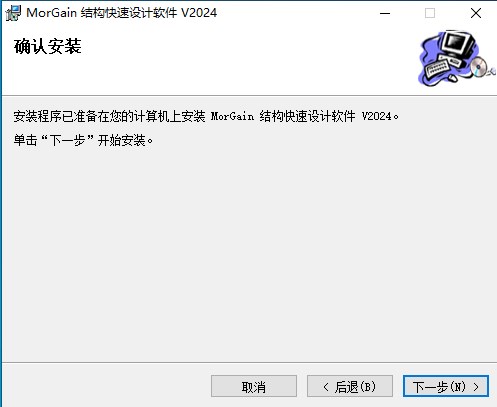Start installation with 下一步(N) button
Screen dimensions: 497x407
[446, 386]
